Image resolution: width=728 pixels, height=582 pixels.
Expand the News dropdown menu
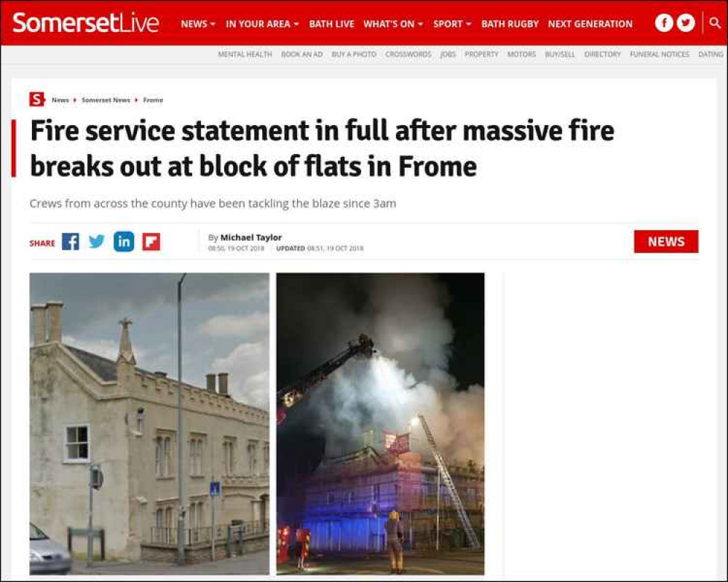(x=198, y=24)
